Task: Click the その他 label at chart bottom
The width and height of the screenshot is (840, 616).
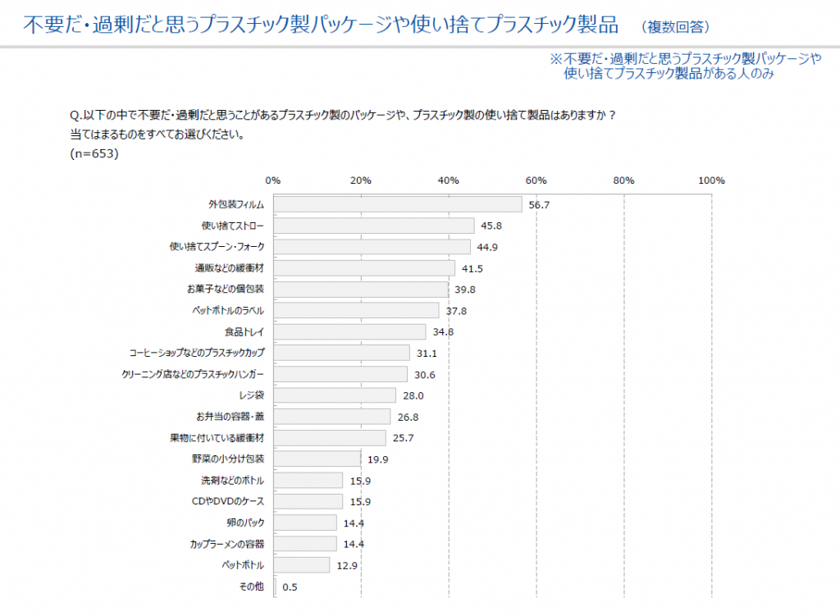Action: pos(252,586)
